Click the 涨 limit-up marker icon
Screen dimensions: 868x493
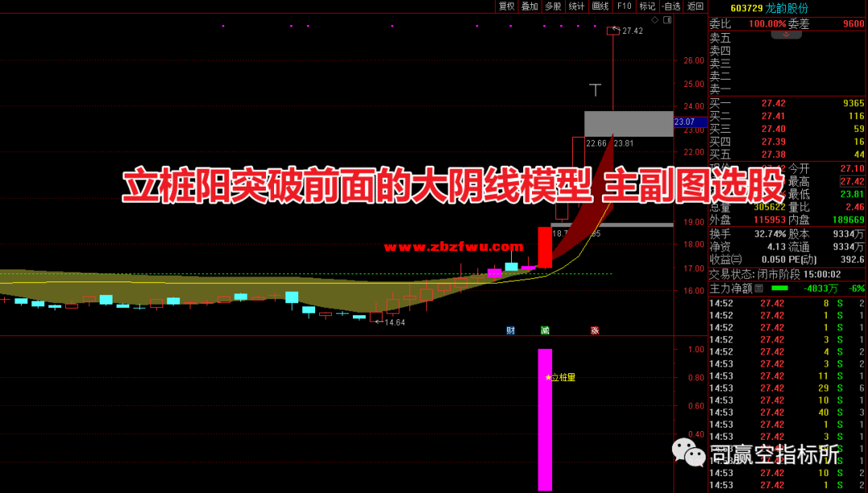click(x=595, y=331)
